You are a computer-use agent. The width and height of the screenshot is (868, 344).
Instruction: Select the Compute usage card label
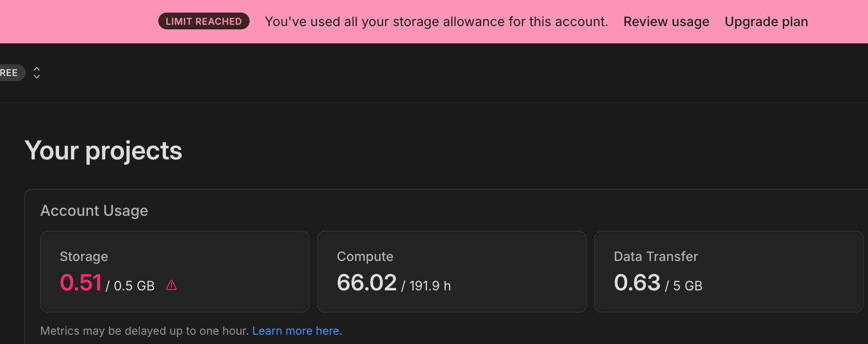click(x=365, y=256)
